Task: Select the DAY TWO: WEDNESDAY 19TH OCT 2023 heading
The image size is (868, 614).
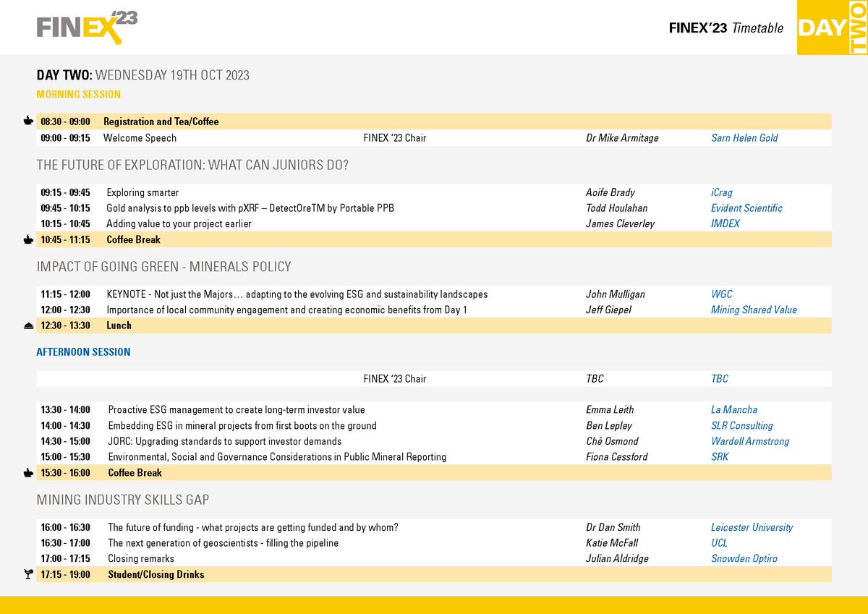Action: click(143, 75)
